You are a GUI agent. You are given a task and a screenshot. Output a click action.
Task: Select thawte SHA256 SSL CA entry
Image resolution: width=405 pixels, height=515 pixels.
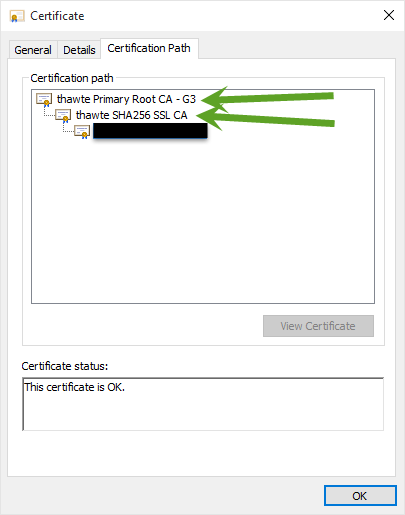click(x=131, y=115)
